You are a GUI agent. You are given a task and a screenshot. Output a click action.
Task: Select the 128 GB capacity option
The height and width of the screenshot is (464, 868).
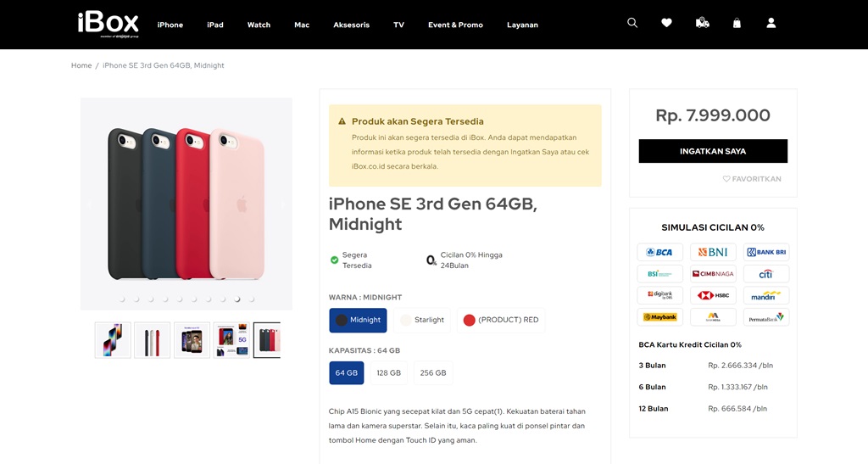[388, 372]
